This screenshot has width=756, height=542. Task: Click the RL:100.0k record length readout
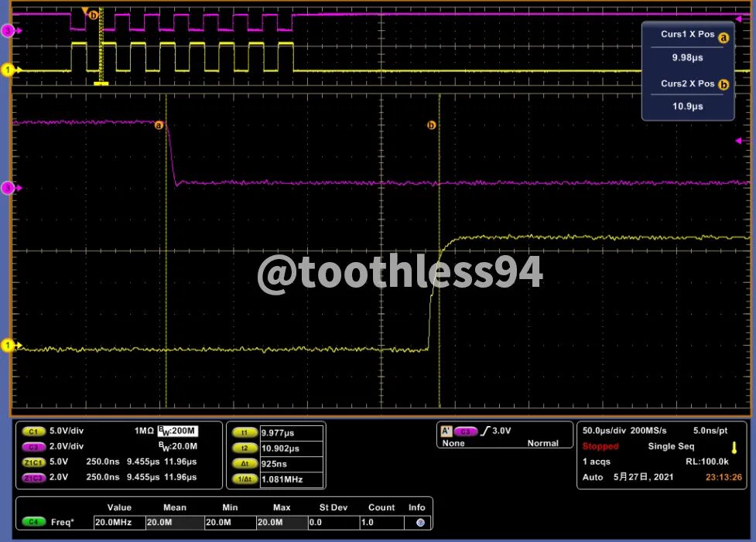tap(706, 462)
